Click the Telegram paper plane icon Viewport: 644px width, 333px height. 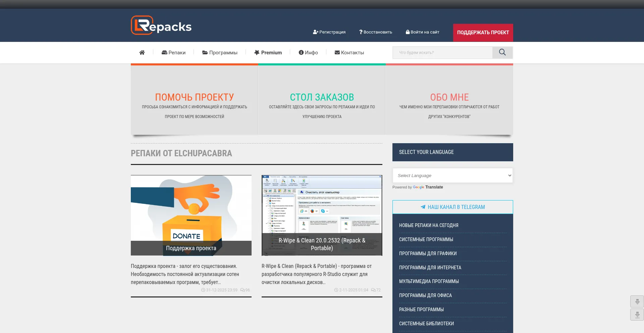click(x=423, y=207)
